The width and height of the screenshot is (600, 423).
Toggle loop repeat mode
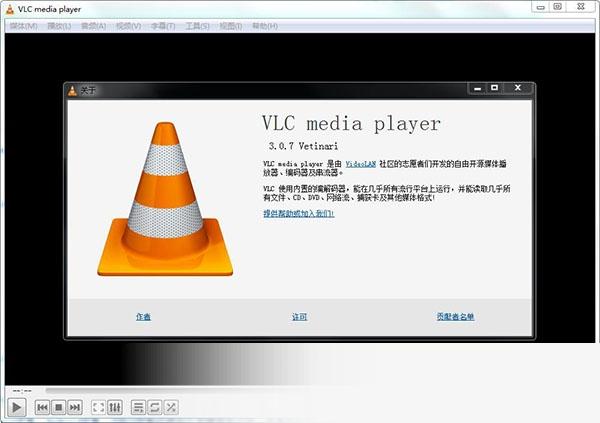(155, 407)
